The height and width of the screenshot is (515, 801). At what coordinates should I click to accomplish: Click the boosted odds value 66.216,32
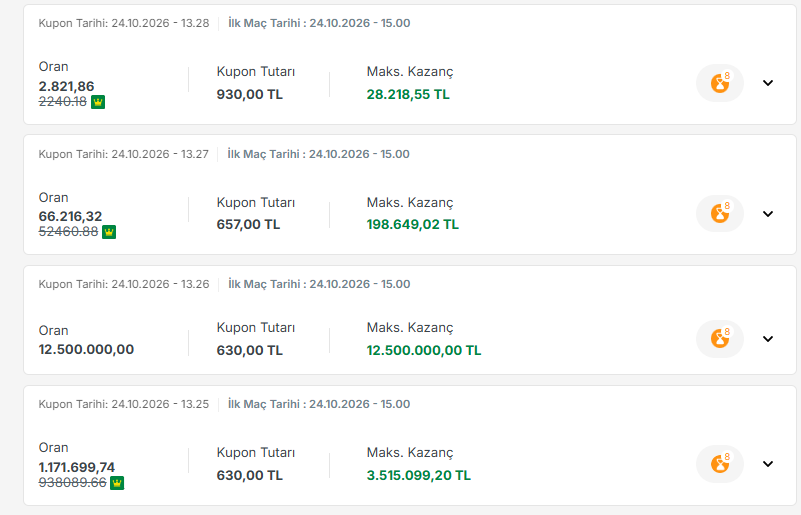[70, 216]
